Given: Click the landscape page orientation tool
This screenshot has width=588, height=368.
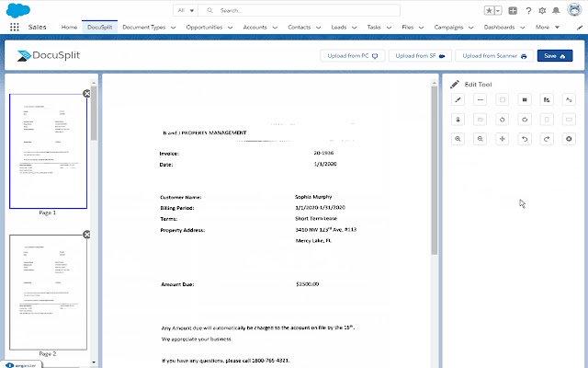Looking at the screenshot, I should click(x=569, y=120).
